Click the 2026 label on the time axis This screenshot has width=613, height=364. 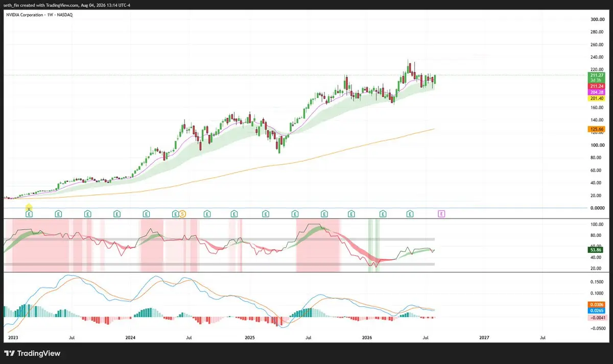[367, 337]
